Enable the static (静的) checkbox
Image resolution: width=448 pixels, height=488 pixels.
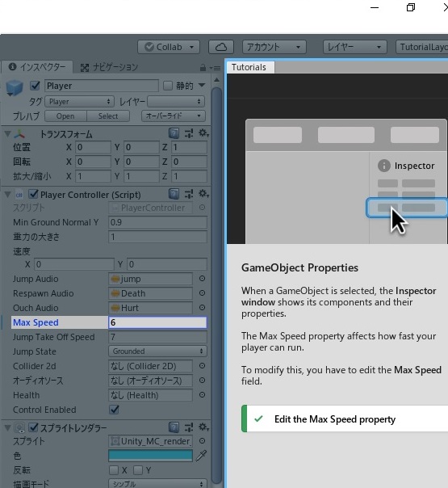168,86
